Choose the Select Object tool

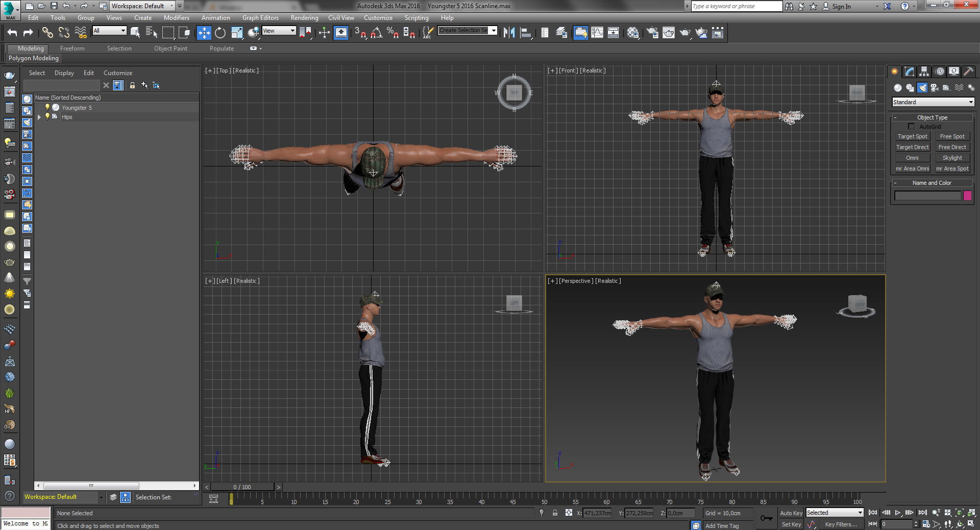pos(135,33)
